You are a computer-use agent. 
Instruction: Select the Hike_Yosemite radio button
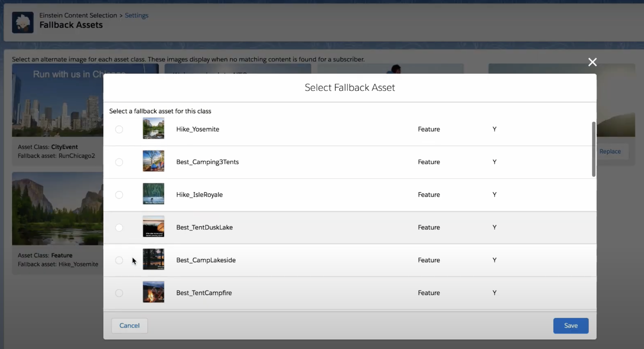click(119, 129)
